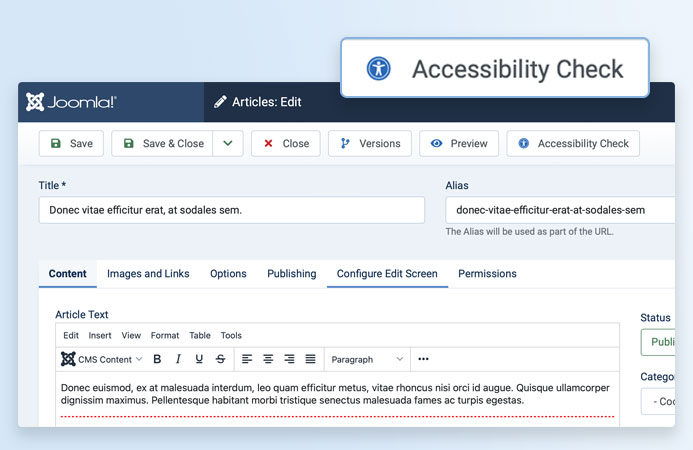Expand the Save & Close dropdown arrow
The width and height of the screenshot is (693, 450).
pyautogui.click(x=228, y=144)
